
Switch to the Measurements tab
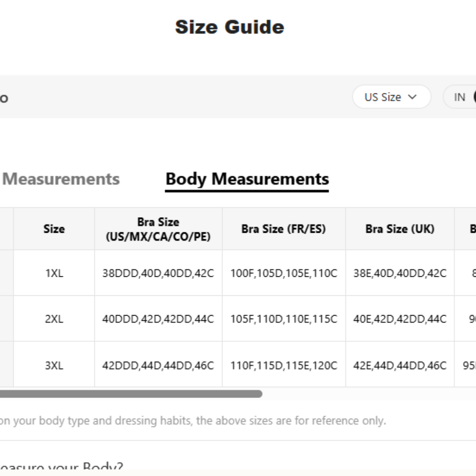coord(60,179)
